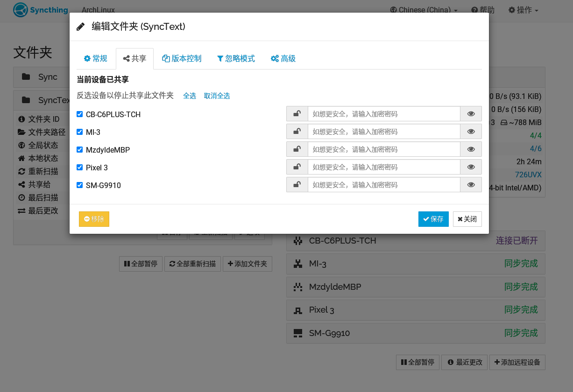Click the 关闭 button in dialog
Viewport: 573px width, 392px height.
tap(467, 219)
